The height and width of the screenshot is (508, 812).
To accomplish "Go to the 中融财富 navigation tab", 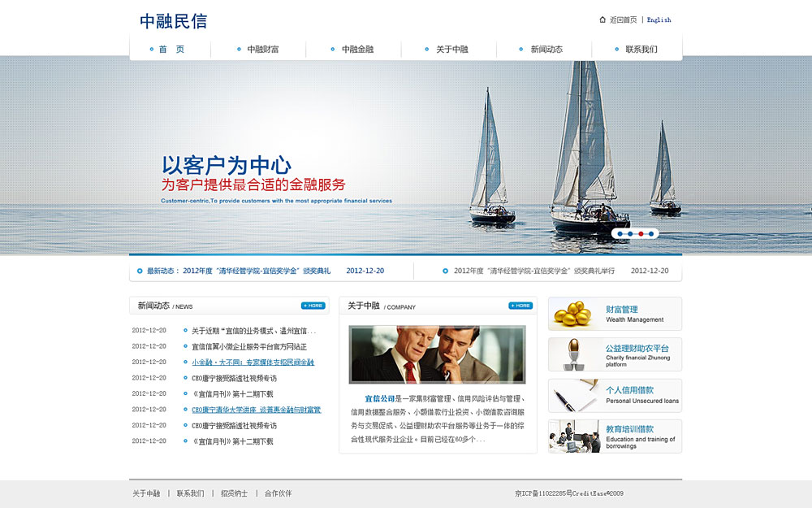I will 263,50.
